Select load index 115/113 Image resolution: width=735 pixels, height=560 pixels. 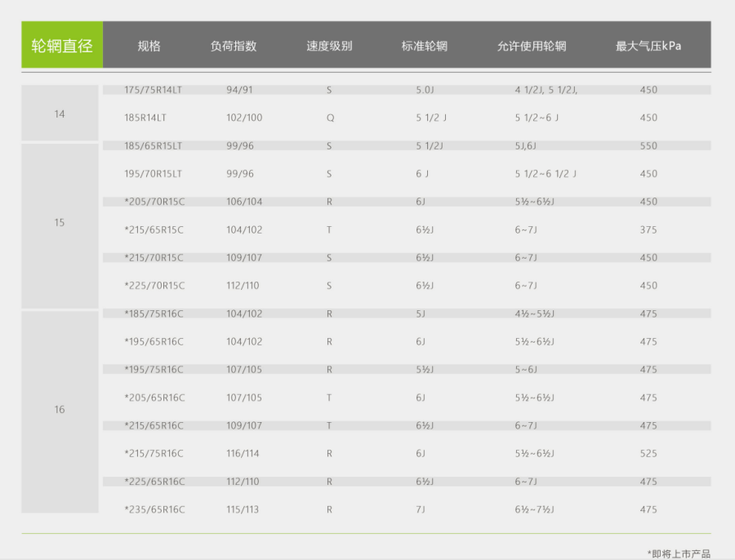[x=243, y=509]
